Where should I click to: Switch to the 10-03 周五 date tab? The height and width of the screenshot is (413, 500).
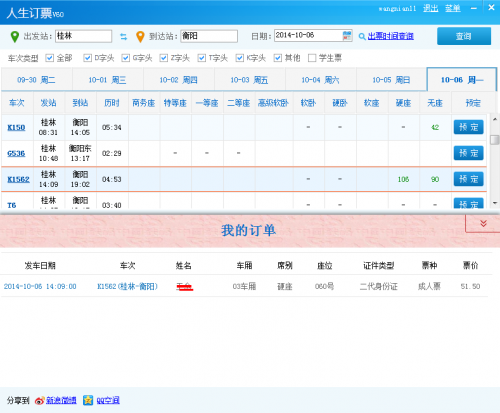(250, 80)
